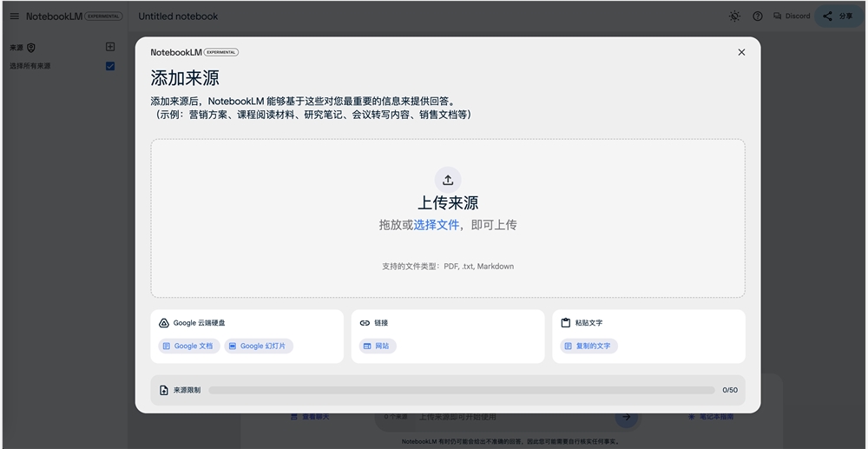This screenshot has width=868, height=449.
Task: Toggle the 选择所有来源 checkbox
Action: point(110,66)
